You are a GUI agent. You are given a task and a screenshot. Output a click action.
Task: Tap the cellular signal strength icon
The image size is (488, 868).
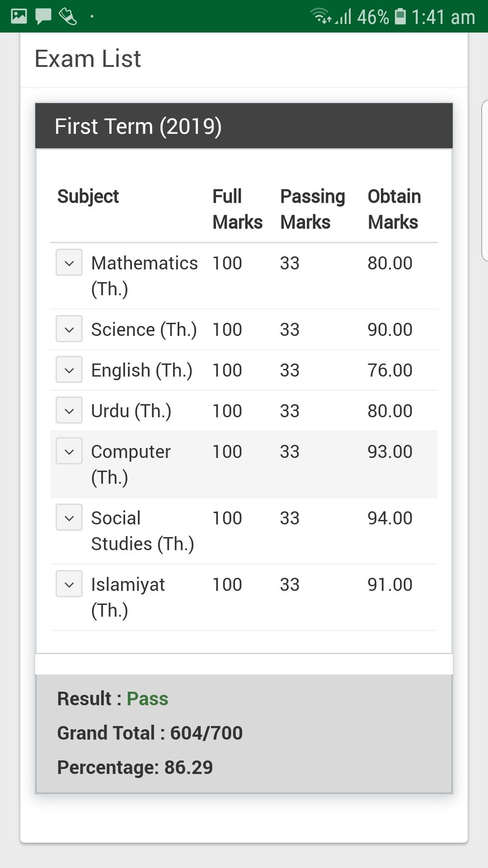(343, 17)
